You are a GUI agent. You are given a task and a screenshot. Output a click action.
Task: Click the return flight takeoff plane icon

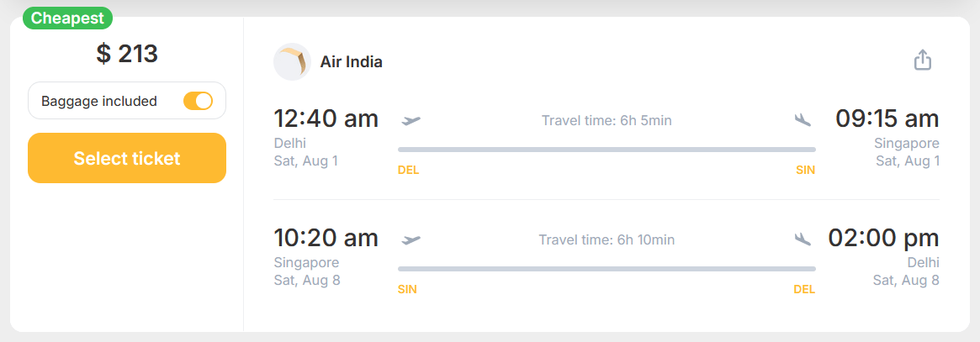click(x=411, y=239)
